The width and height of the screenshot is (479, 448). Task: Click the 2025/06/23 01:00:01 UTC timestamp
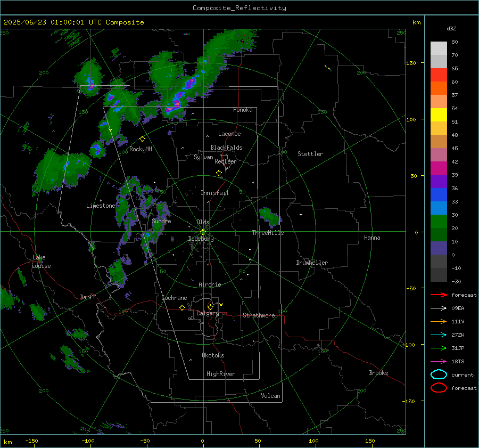(x=53, y=22)
